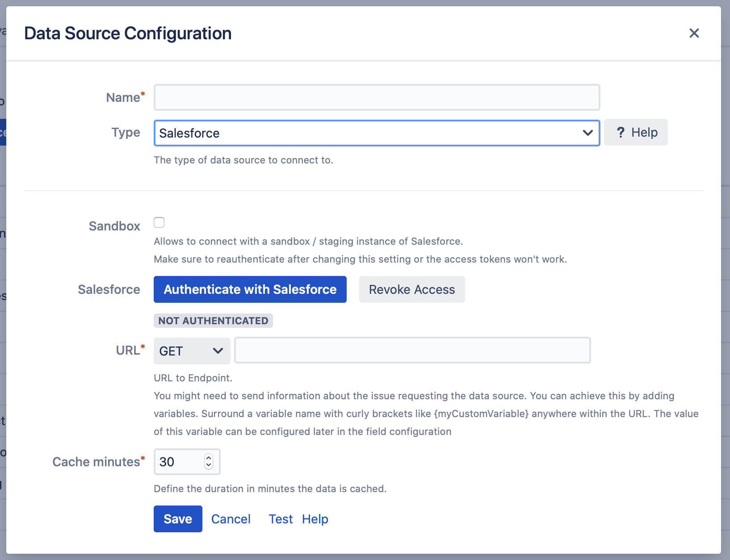Click the Cancel link
The height and width of the screenshot is (560, 730).
coord(231,519)
